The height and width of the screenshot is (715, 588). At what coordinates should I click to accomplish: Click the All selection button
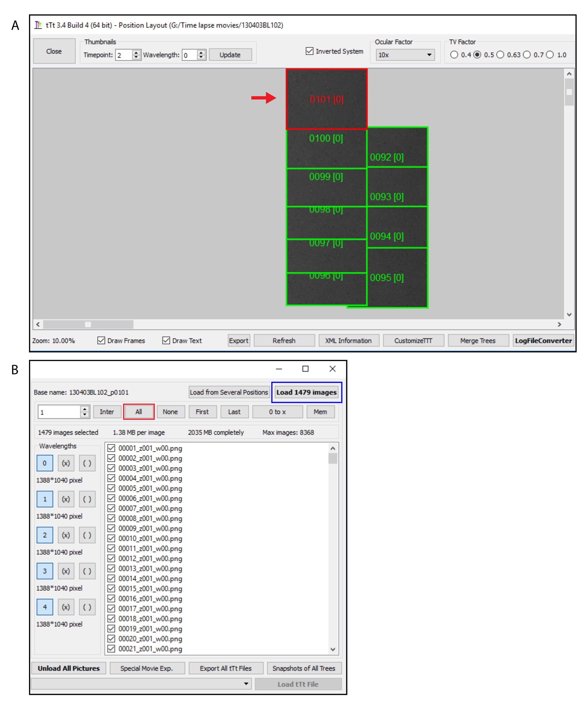tap(139, 412)
